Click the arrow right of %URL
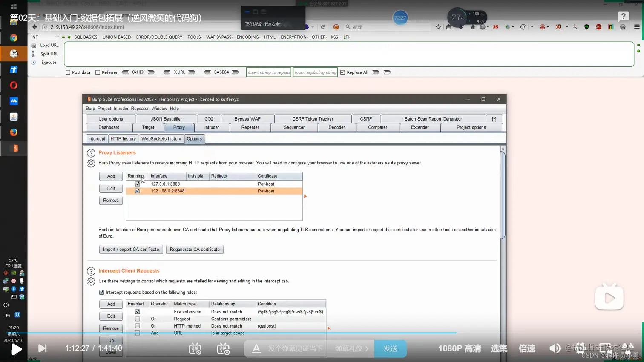This screenshot has height=362, width=644. pos(192,72)
